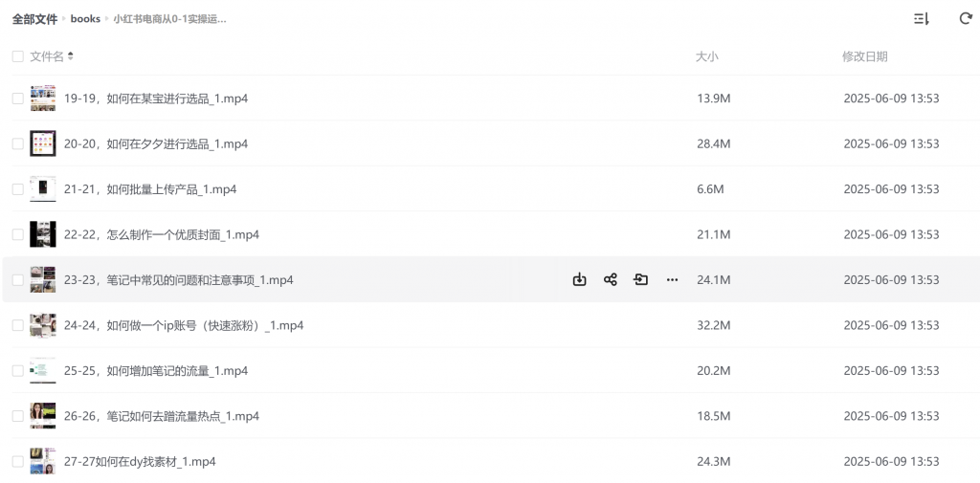
Task: Open thumbnail of 20-20 如何在夕夕进行选品
Action: click(x=42, y=143)
